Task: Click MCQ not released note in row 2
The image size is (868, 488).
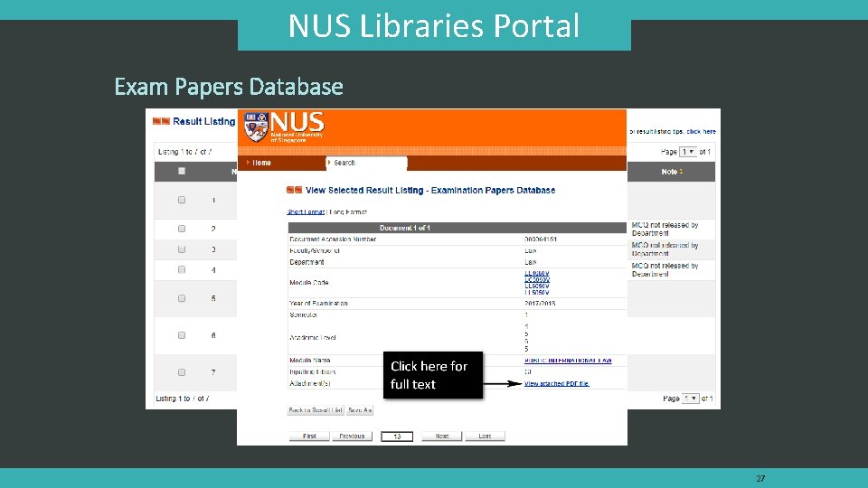Action: pos(665,229)
